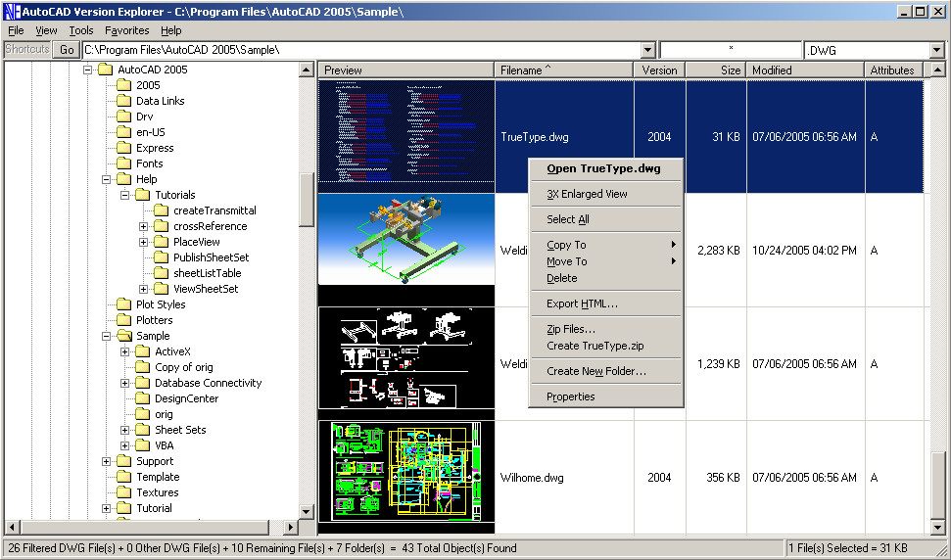Click the en-US folder icon
Image resolution: width=951 pixels, height=560 pixels.
[123, 133]
